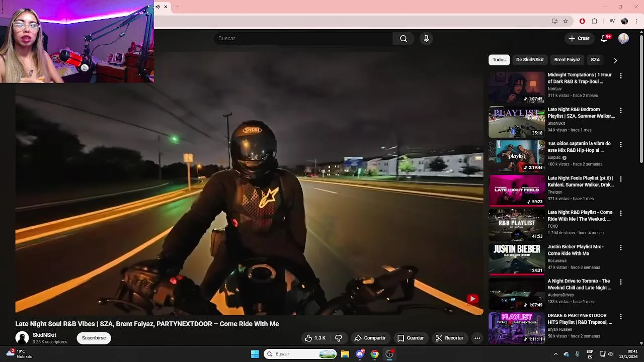Open the SkidNSkit channel name link
The width and height of the screenshot is (644, 362).
44,335
